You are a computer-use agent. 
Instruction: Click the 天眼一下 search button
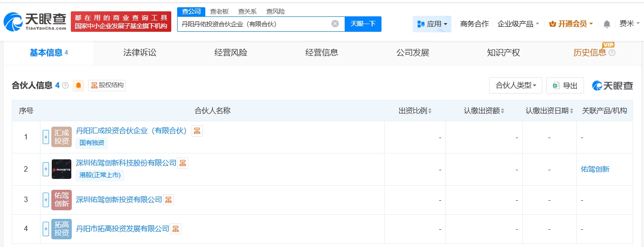tap(363, 24)
